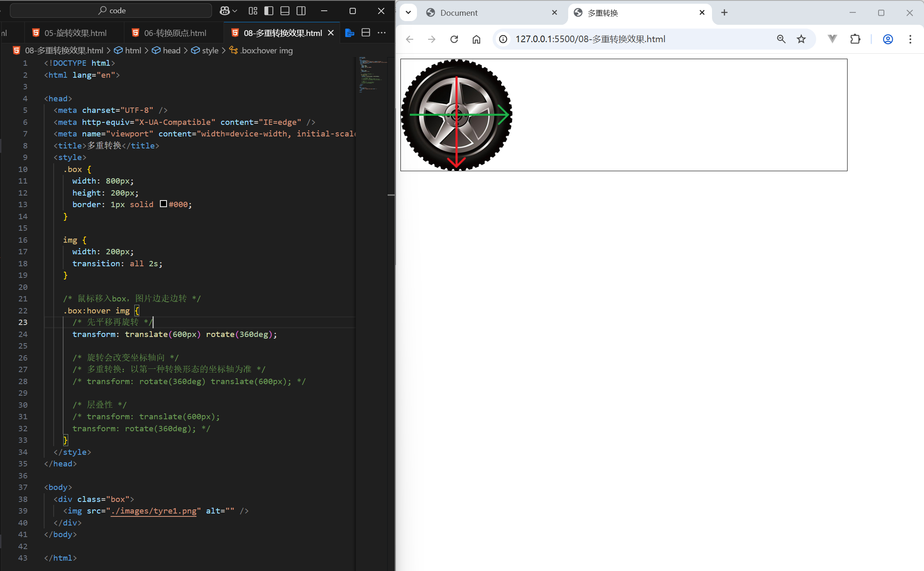Close 08-多重转换效果.html editor tab

(331, 33)
